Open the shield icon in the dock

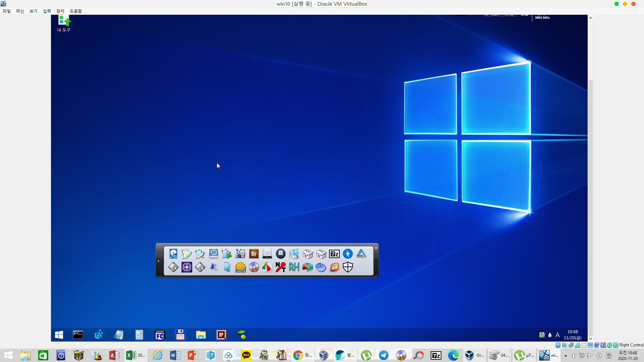(x=348, y=267)
